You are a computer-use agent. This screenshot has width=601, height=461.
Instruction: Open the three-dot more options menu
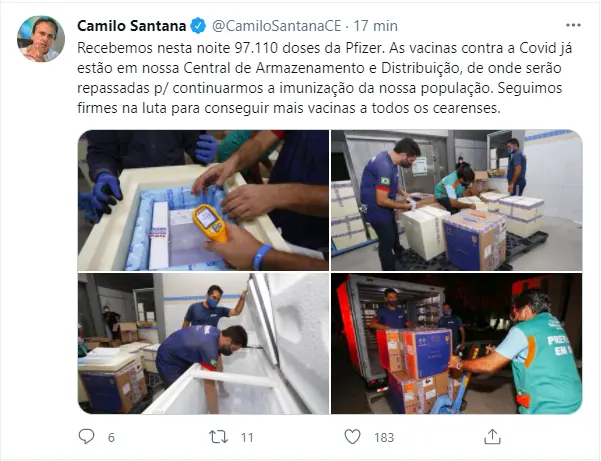pos(573,25)
